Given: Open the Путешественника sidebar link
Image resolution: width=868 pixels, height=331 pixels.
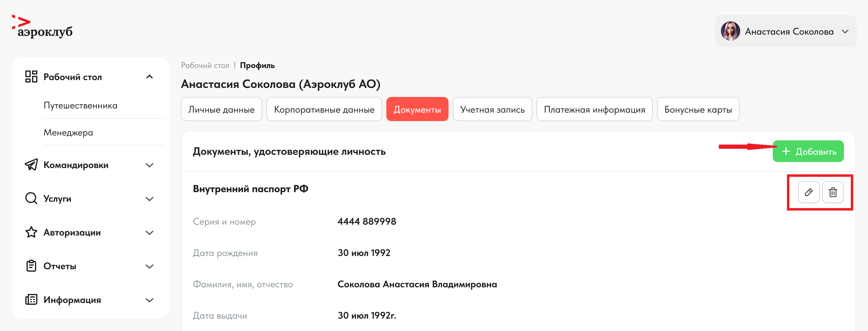Looking at the screenshot, I should click(x=80, y=105).
